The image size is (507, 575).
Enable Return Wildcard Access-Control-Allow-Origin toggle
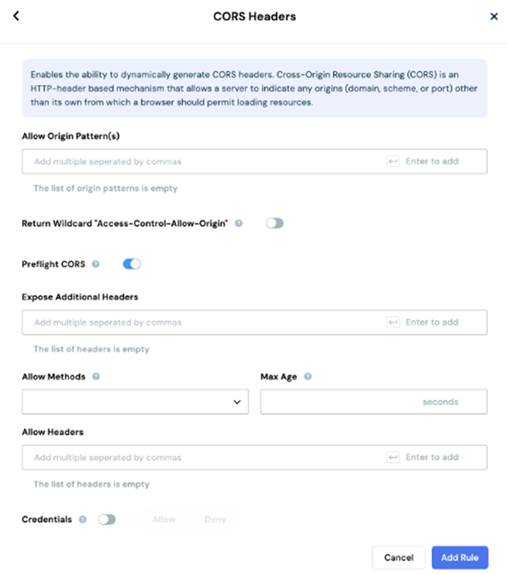(275, 223)
